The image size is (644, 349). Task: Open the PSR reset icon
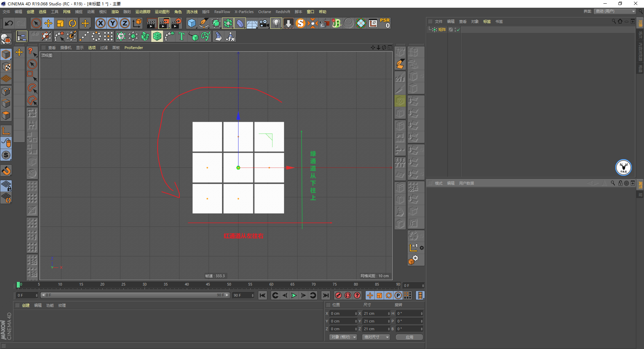pyautogui.click(x=385, y=23)
